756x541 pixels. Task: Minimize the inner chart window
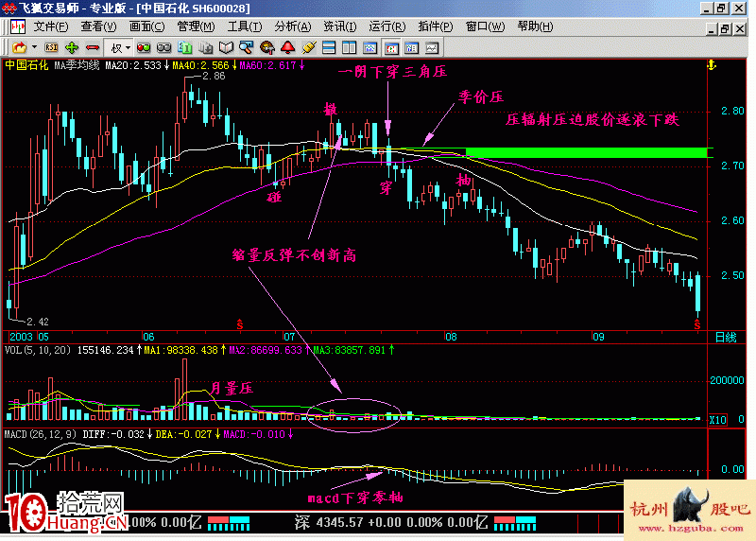712,29
